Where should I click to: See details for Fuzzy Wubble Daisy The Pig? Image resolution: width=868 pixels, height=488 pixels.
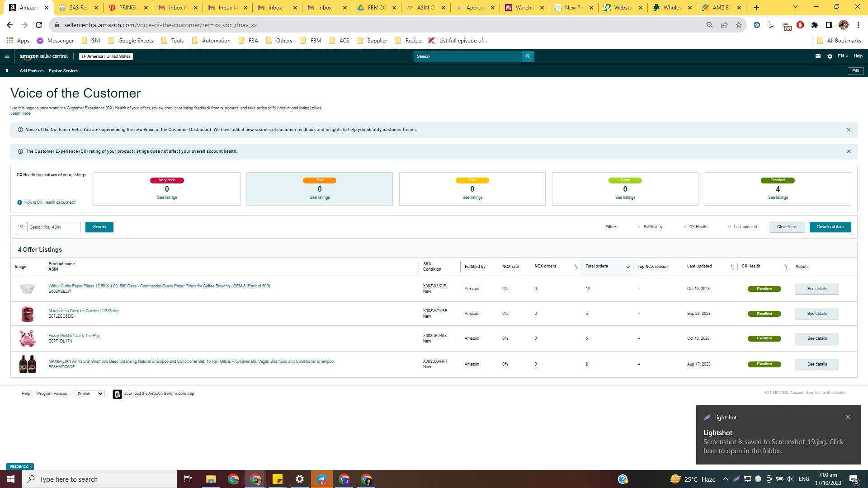(x=817, y=339)
